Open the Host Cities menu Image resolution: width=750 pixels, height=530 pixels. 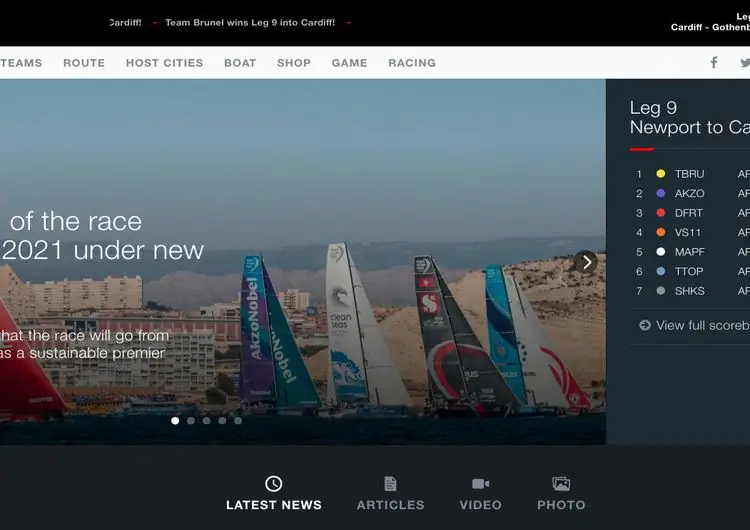pyautogui.click(x=164, y=63)
